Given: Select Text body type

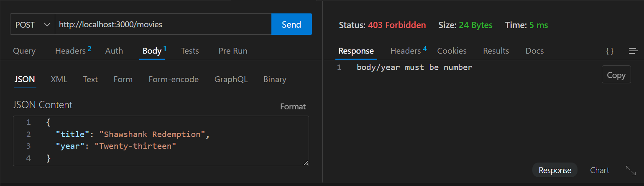Looking at the screenshot, I should coord(90,79).
